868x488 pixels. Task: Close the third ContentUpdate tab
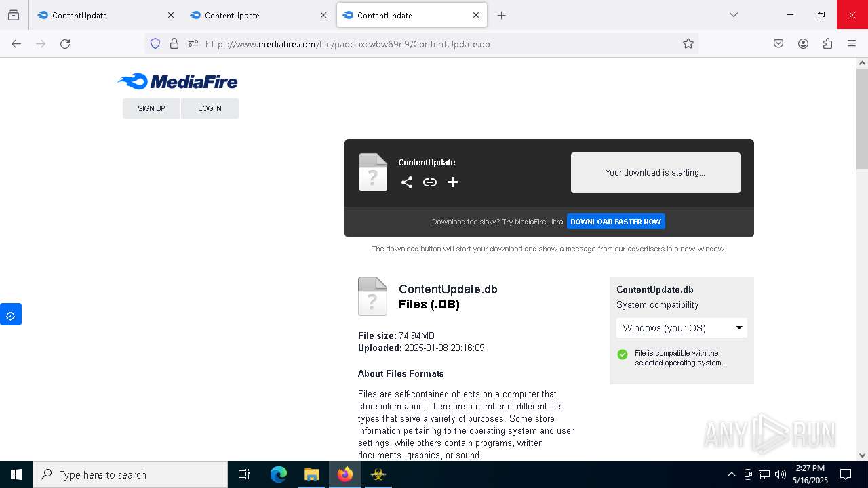click(476, 15)
